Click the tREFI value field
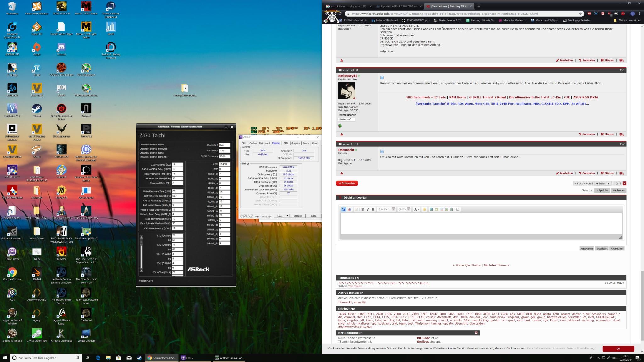The height and width of the screenshot is (362, 644). pos(225,164)
